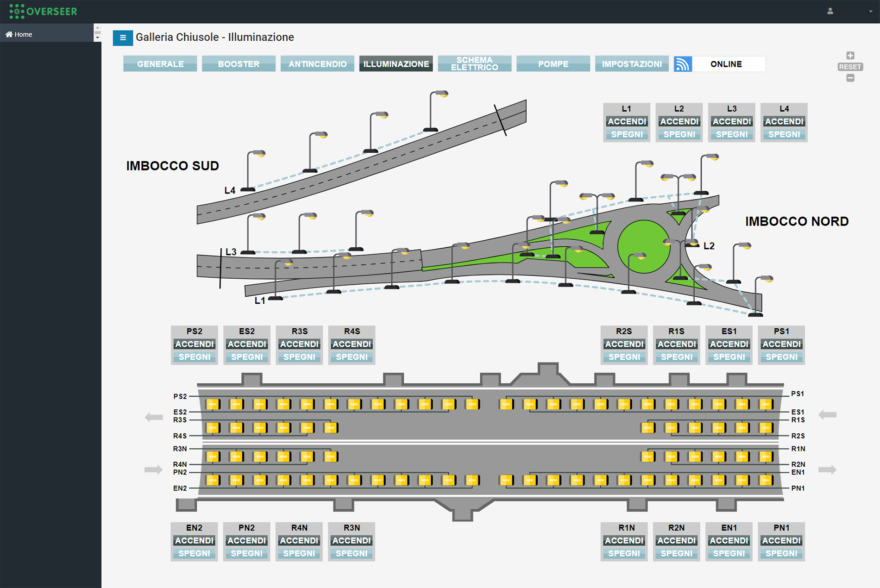Expand the top-right account dropdown arrow

pyautogui.click(x=871, y=12)
